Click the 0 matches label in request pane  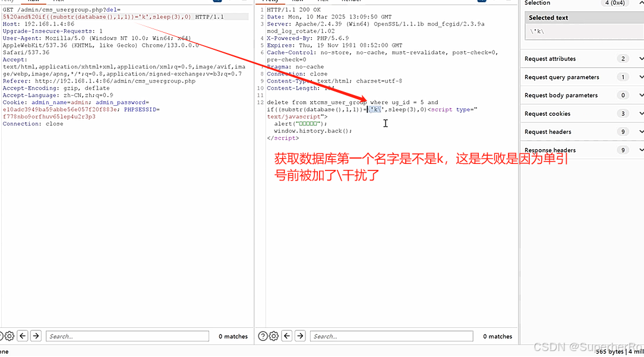(x=233, y=336)
